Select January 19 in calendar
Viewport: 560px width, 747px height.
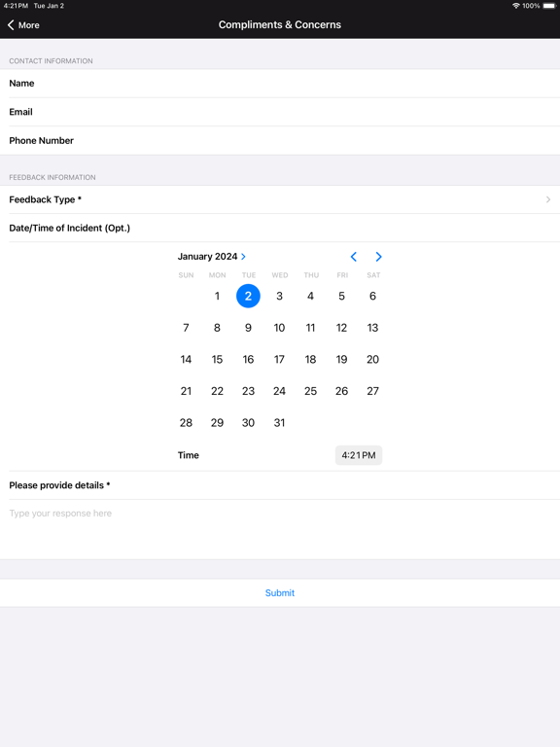coord(341,359)
